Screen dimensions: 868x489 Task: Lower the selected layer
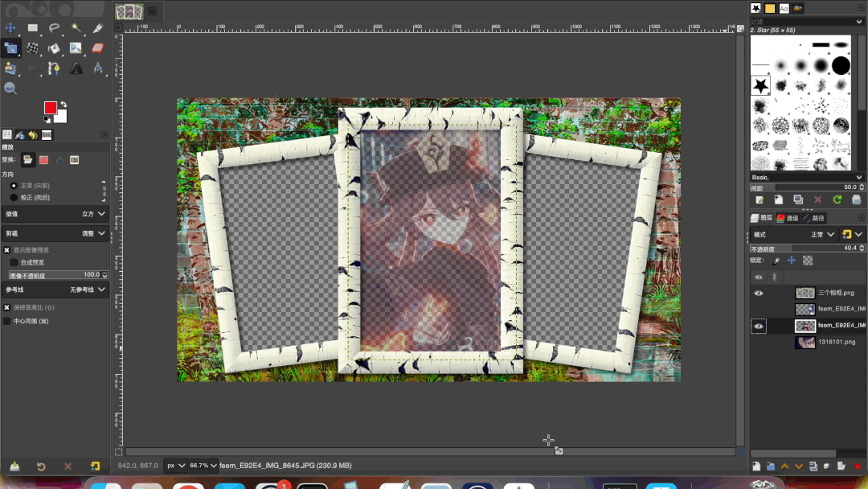click(799, 466)
